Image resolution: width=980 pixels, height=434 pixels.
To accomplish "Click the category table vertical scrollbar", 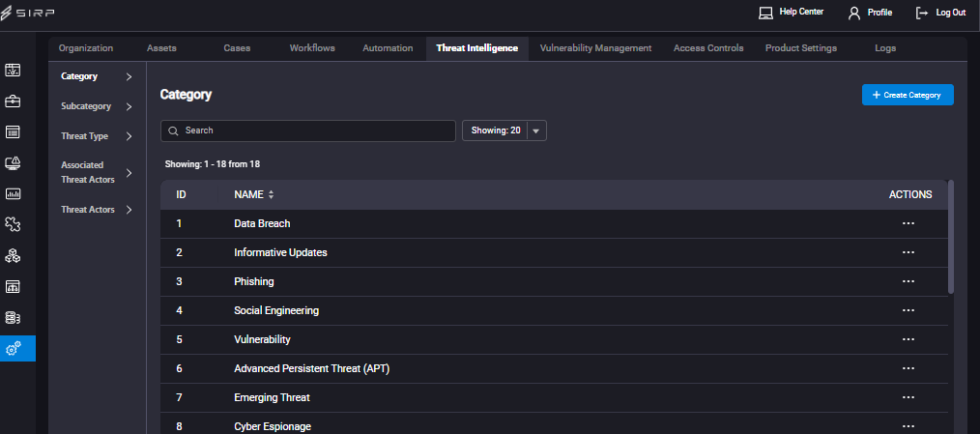I will 951,237.
